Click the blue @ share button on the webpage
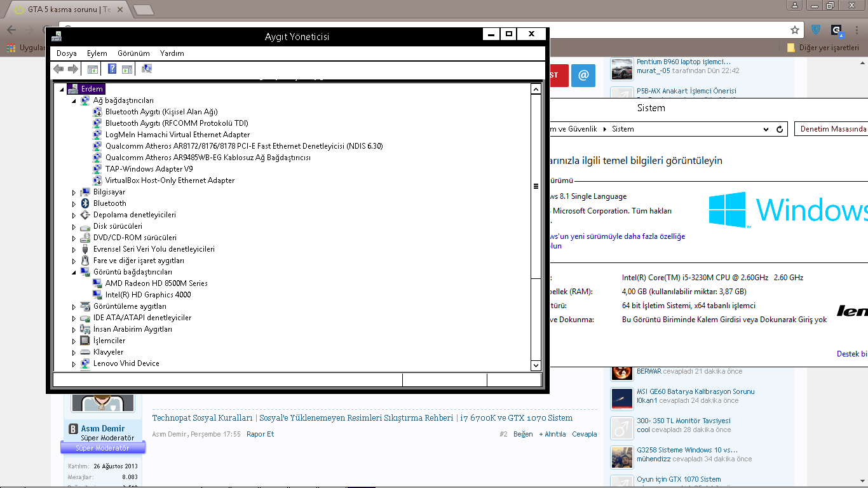The width and height of the screenshot is (868, 488). [x=583, y=75]
